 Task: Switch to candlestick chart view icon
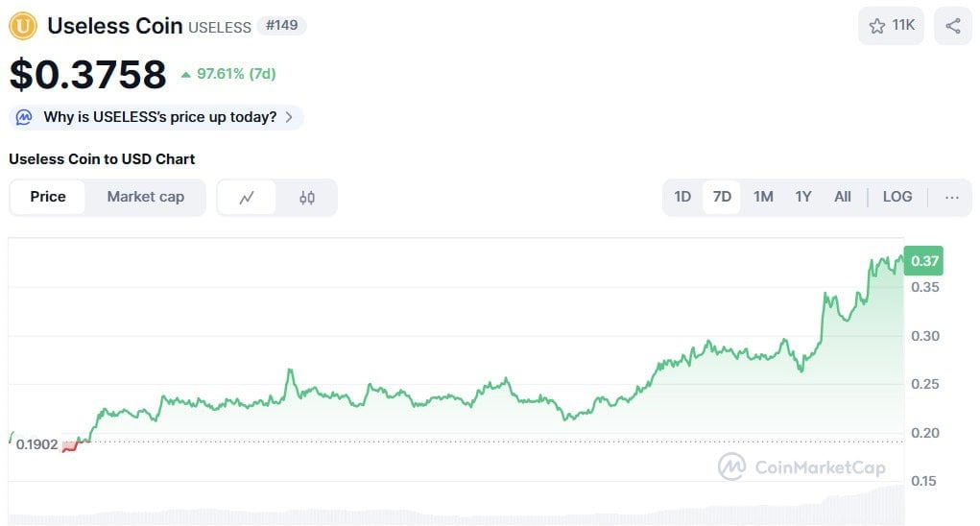click(307, 198)
